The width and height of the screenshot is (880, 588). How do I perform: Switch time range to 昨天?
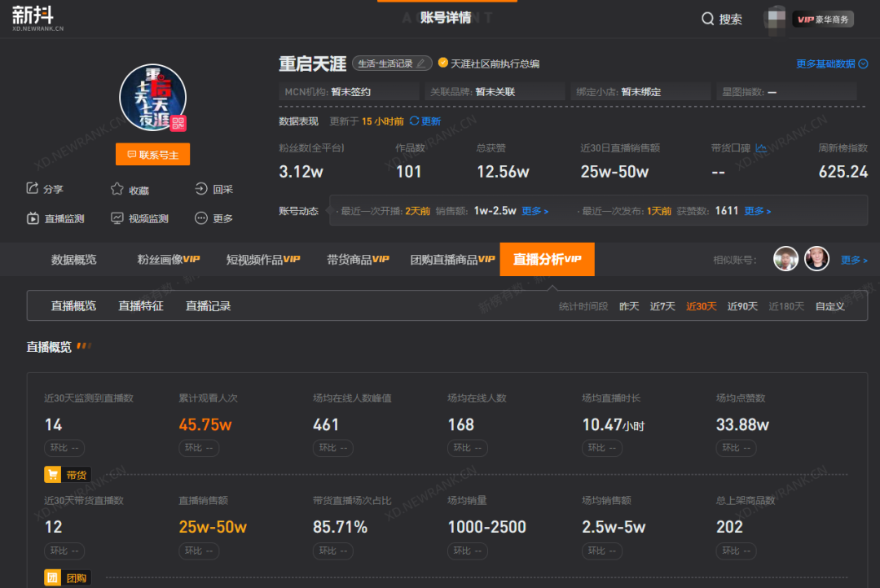click(x=628, y=307)
